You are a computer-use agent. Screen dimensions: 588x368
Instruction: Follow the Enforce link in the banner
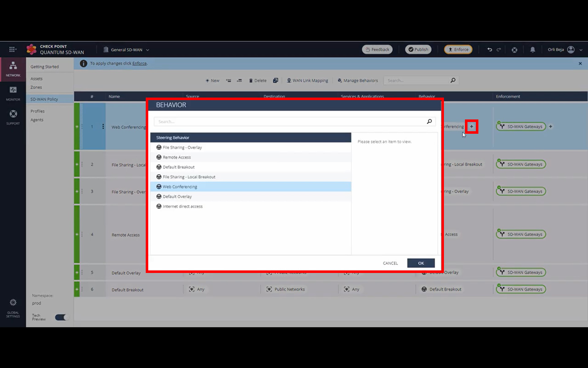(x=139, y=64)
